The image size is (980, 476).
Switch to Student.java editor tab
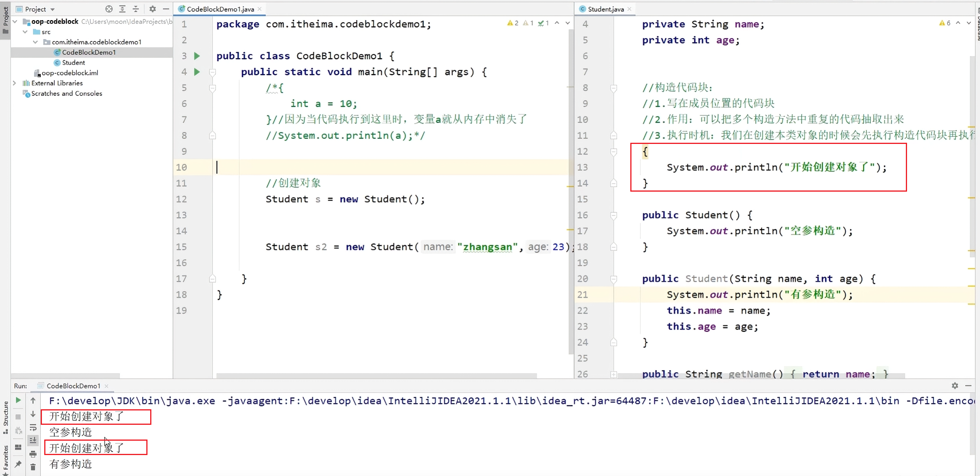pos(605,9)
